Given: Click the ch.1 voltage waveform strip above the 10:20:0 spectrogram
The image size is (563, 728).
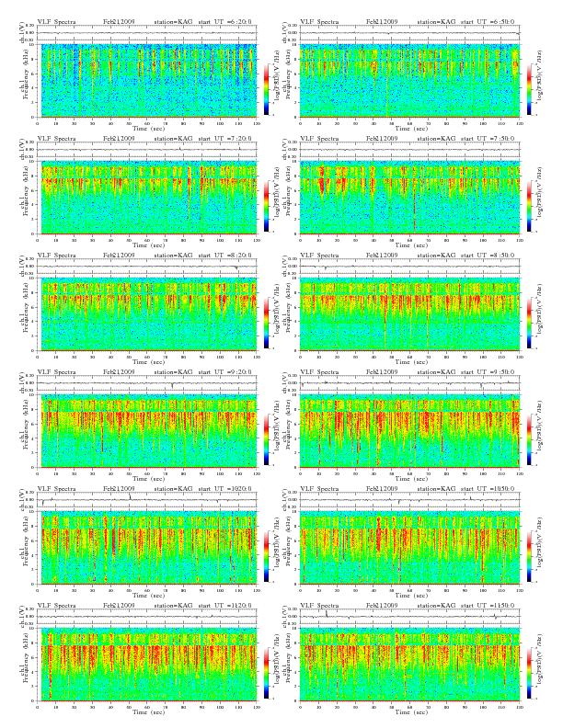Looking at the screenshot, I should (x=147, y=500).
